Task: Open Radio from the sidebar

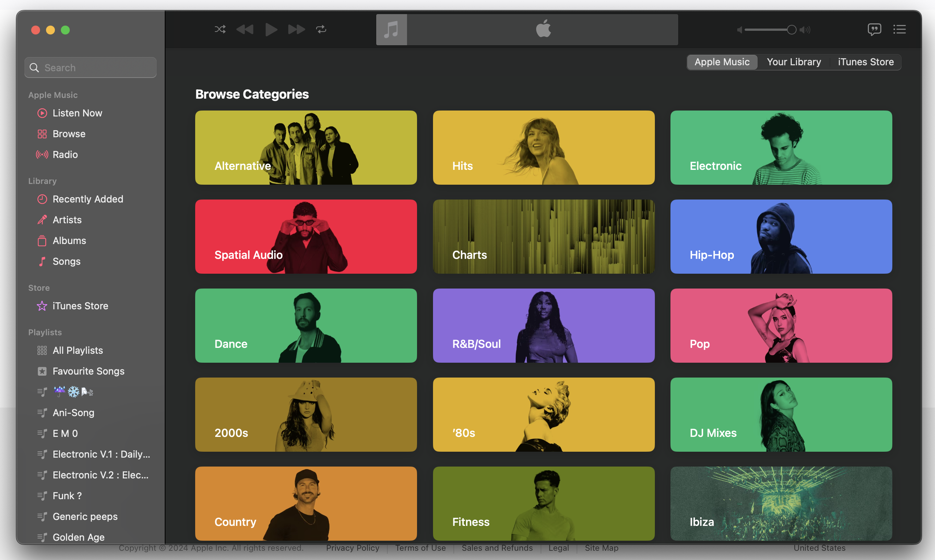Action: pyautogui.click(x=65, y=154)
